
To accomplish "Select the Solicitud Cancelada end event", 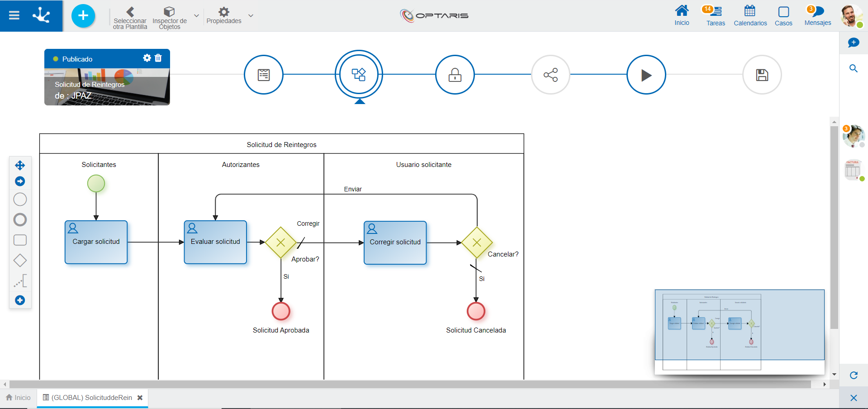I will pos(476,311).
